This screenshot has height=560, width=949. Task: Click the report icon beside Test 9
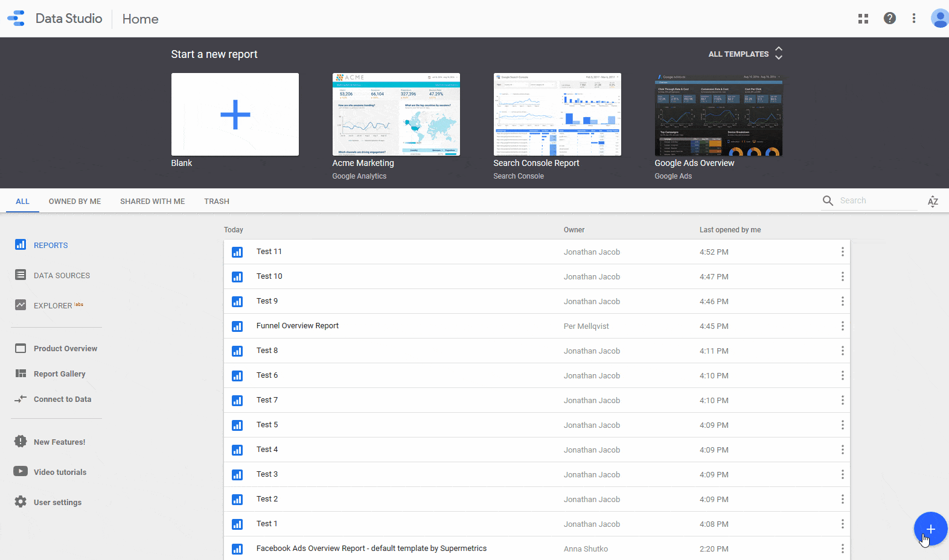coord(237,301)
